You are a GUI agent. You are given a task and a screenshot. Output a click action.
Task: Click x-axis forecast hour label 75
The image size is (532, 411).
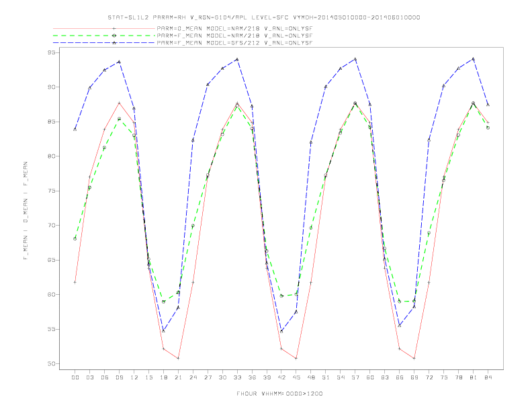click(x=444, y=377)
